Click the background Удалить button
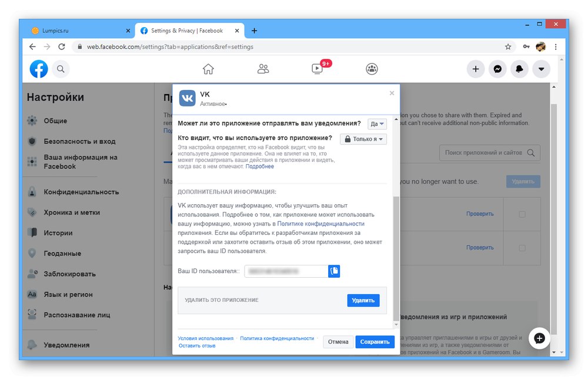This screenshot has width=588, height=379. click(523, 182)
